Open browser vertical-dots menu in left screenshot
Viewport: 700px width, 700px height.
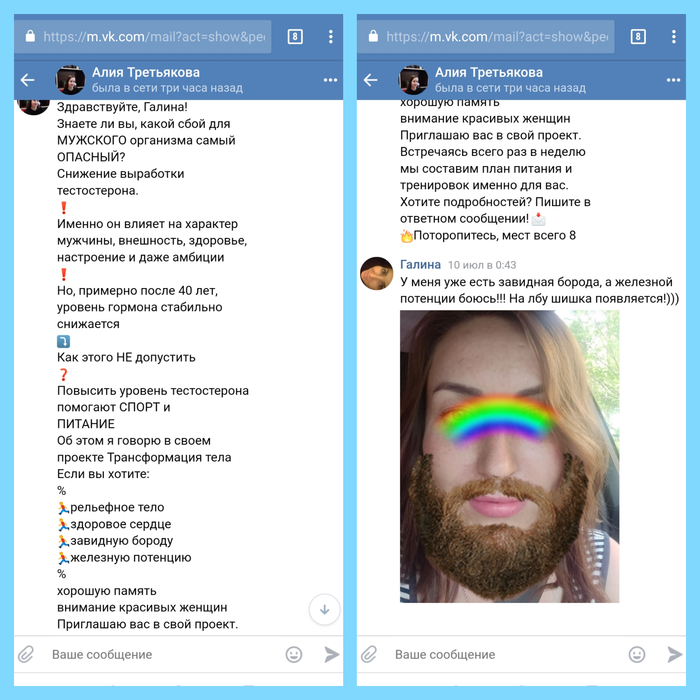click(x=331, y=37)
